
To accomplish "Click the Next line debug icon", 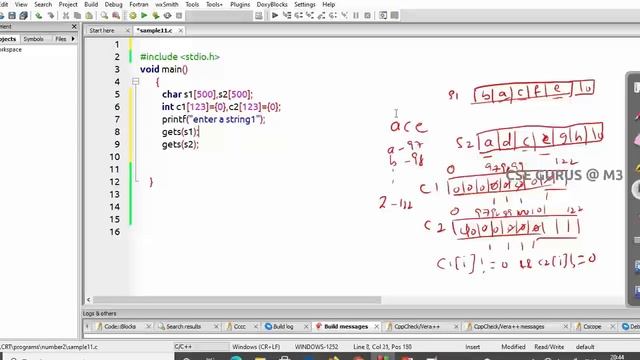I will (x=298, y=16).
